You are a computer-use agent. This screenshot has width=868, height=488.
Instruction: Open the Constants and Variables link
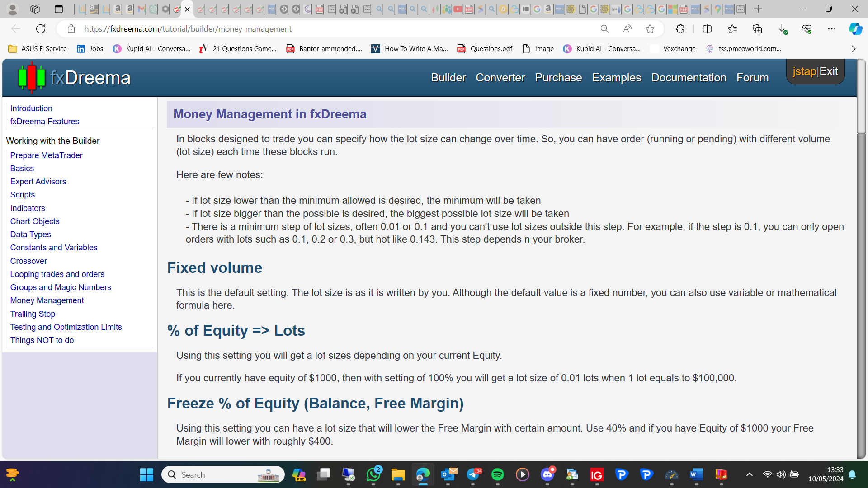[x=54, y=248]
